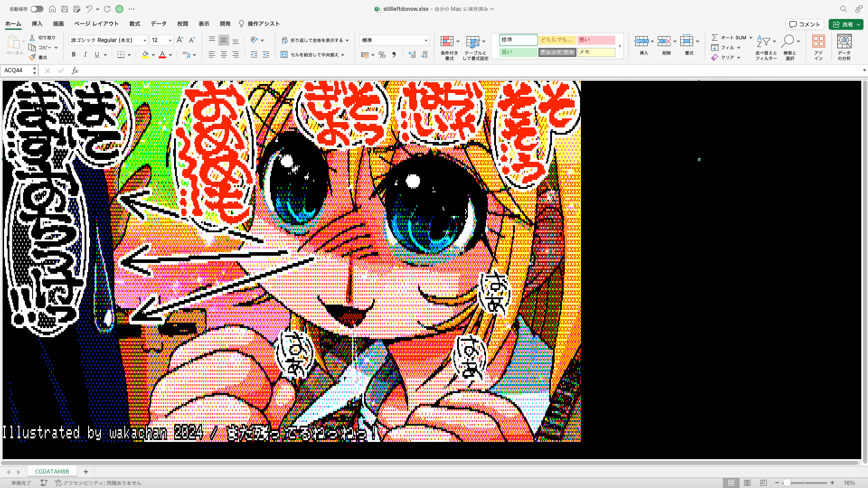The image size is (868, 488).
Task: Toggle italic formatting
Action: coord(85,55)
